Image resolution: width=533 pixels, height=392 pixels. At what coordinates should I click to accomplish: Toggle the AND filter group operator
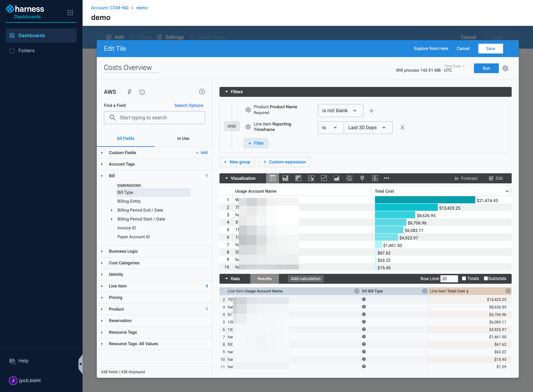click(232, 126)
